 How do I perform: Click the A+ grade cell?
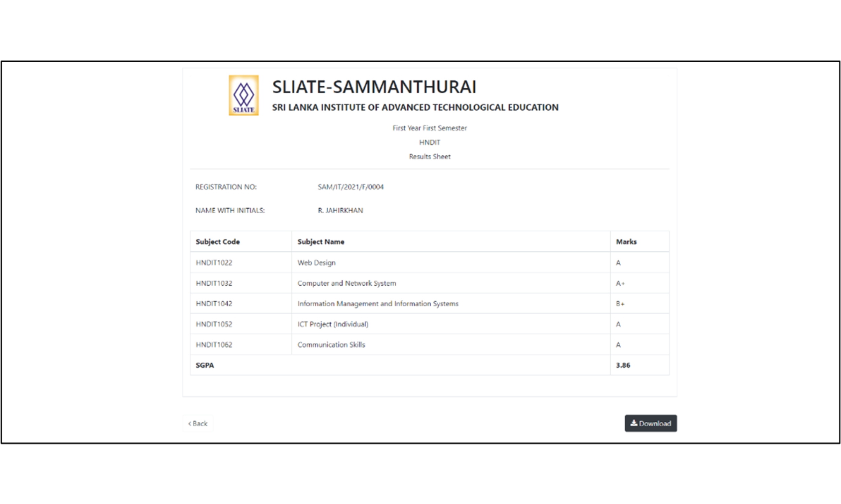[620, 283]
